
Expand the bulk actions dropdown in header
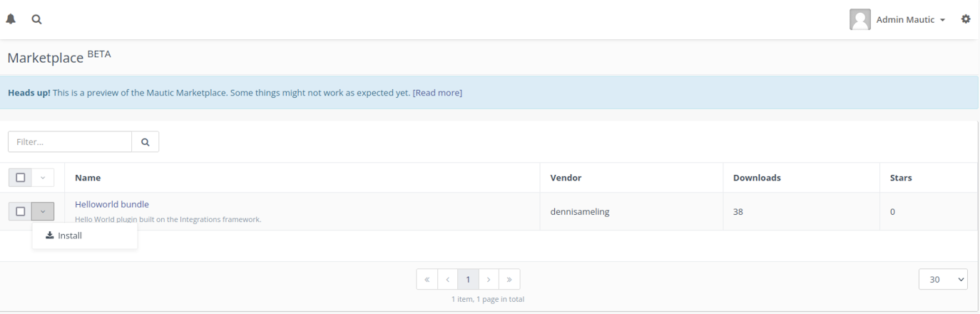43,178
